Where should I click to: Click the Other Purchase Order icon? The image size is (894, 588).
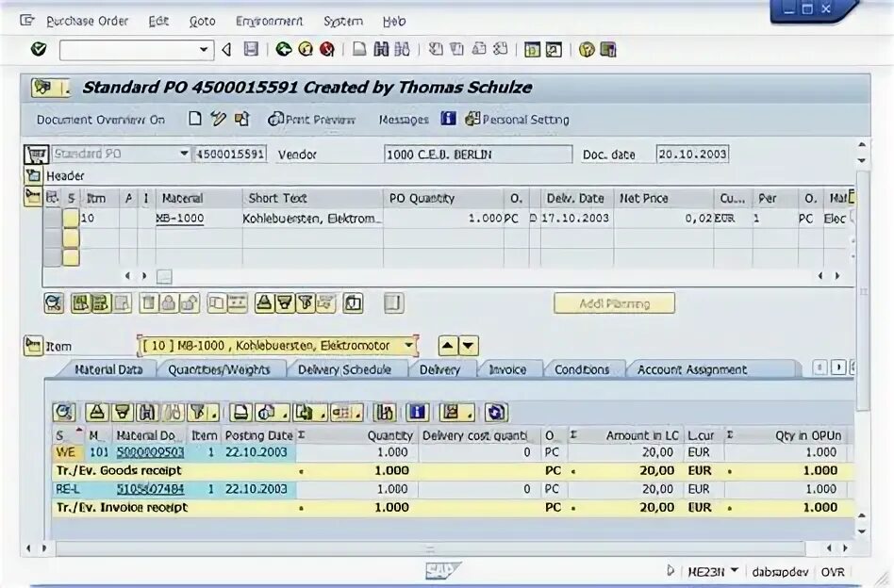(241, 119)
